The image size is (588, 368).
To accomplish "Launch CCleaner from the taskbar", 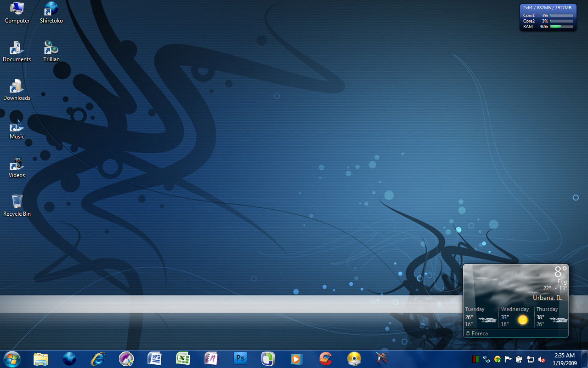I will tap(325, 358).
